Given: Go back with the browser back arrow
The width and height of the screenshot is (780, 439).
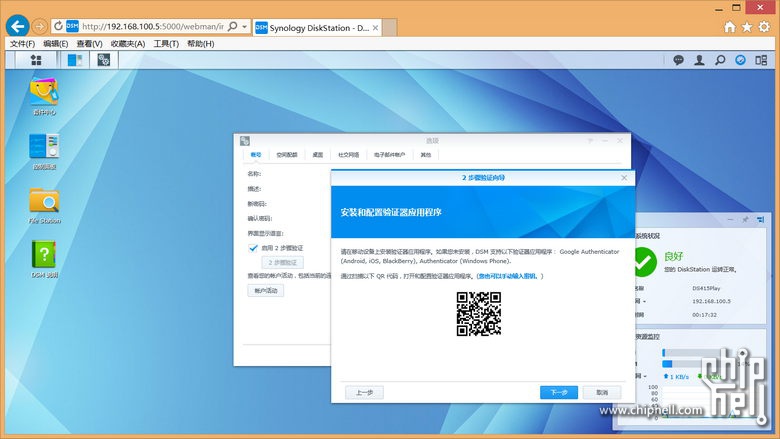Looking at the screenshot, I should (17, 26).
